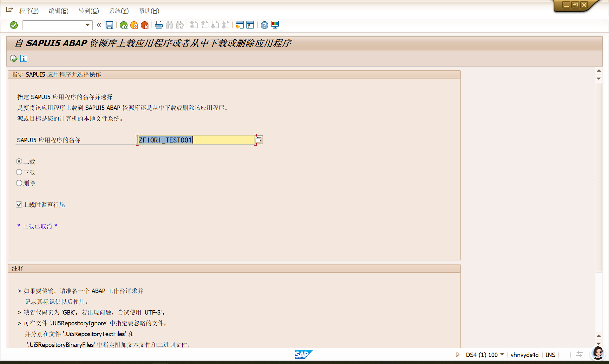Screen dimensions: 609x364
Task: Click the Find binoculars icon
Action: (169, 25)
